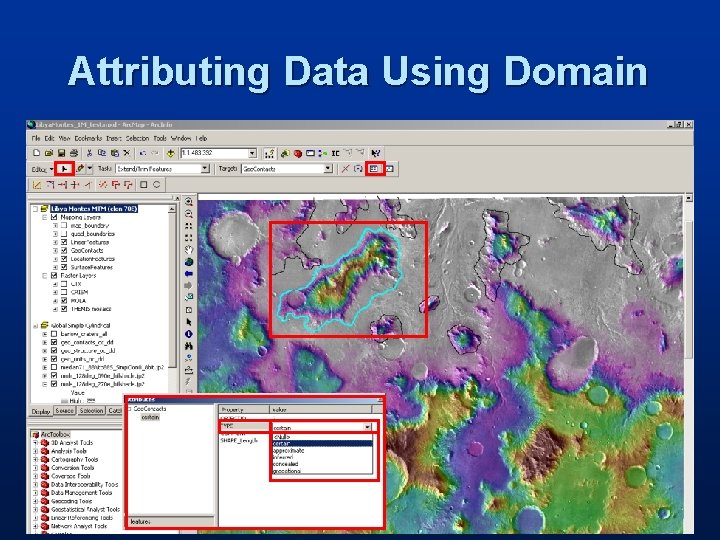Viewport: 720px width, 540px height.
Task: Uncheck the GeoContacts layer checkbox
Action: coord(64,250)
